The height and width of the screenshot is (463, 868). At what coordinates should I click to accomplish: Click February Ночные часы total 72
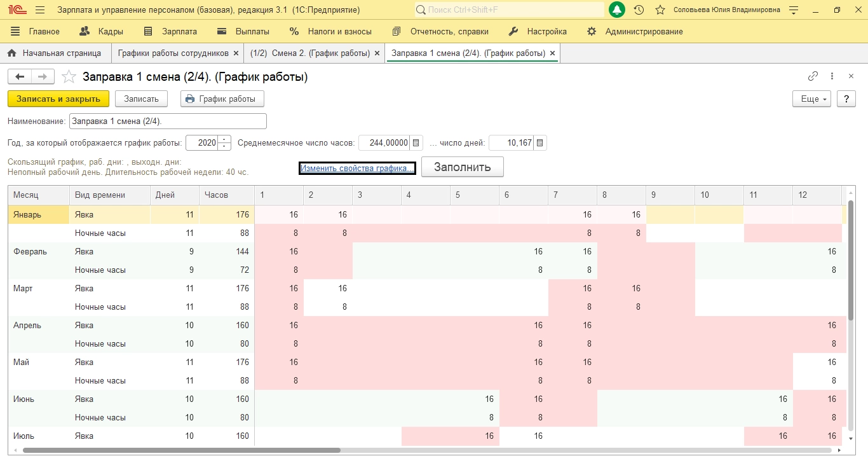[226, 270]
